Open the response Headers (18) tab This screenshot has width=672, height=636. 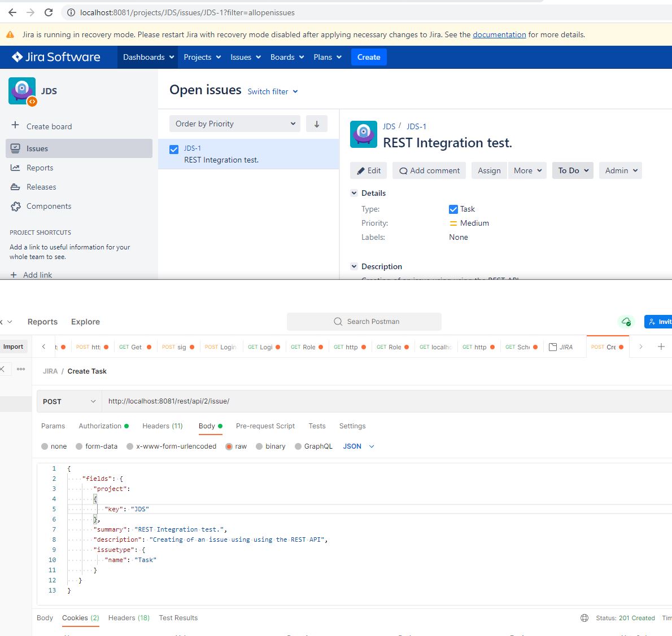tap(129, 617)
